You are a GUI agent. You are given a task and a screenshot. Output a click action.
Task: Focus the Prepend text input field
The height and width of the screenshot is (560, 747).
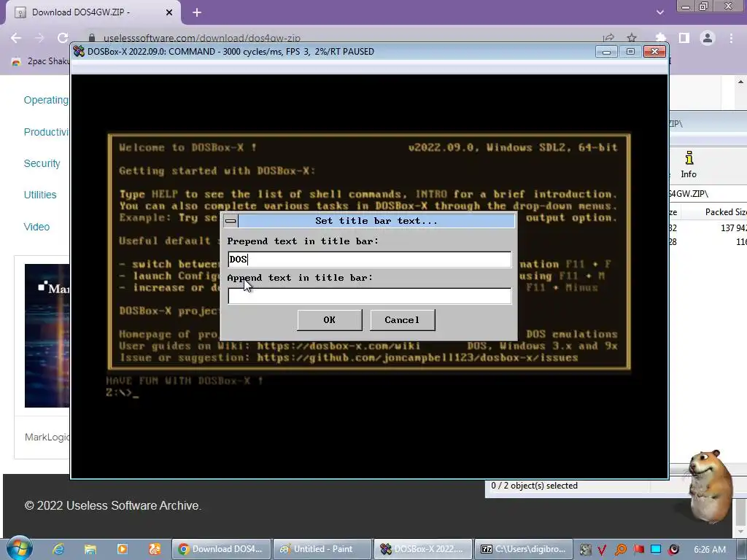pyautogui.click(x=370, y=260)
